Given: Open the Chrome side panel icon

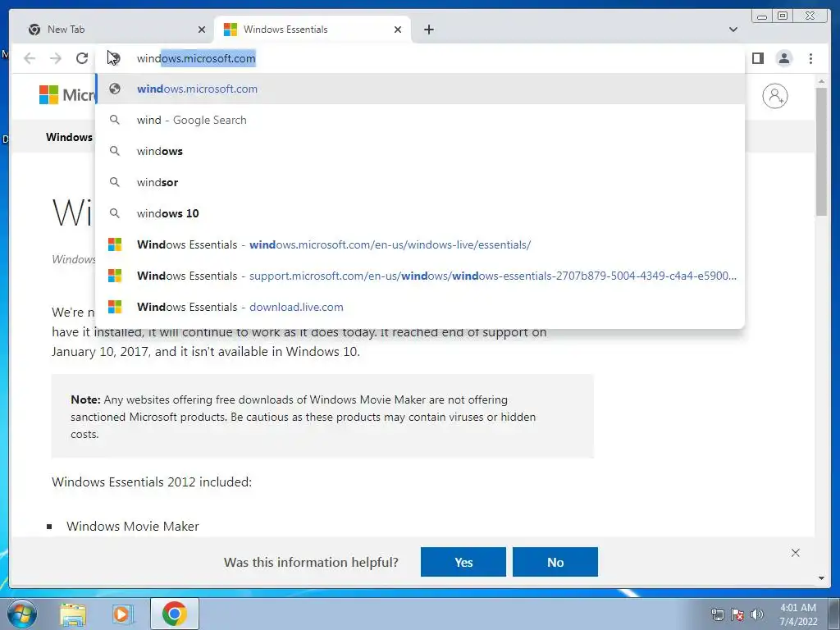Looking at the screenshot, I should point(757,58).
